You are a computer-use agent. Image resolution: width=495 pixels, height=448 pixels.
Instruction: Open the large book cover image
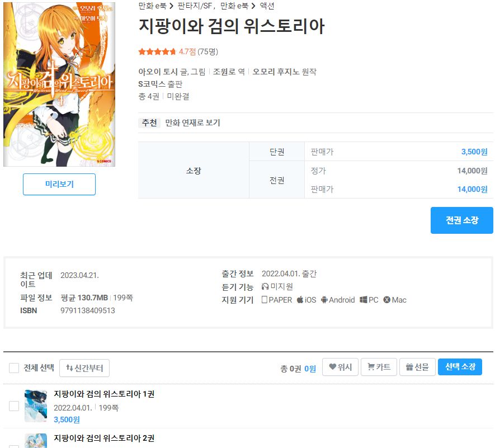[x=59, y=84]
